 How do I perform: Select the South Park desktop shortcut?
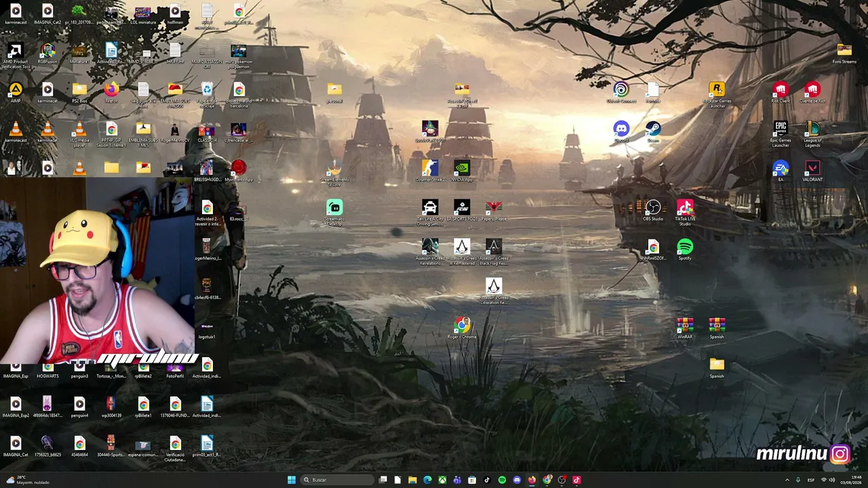(430, 132)
